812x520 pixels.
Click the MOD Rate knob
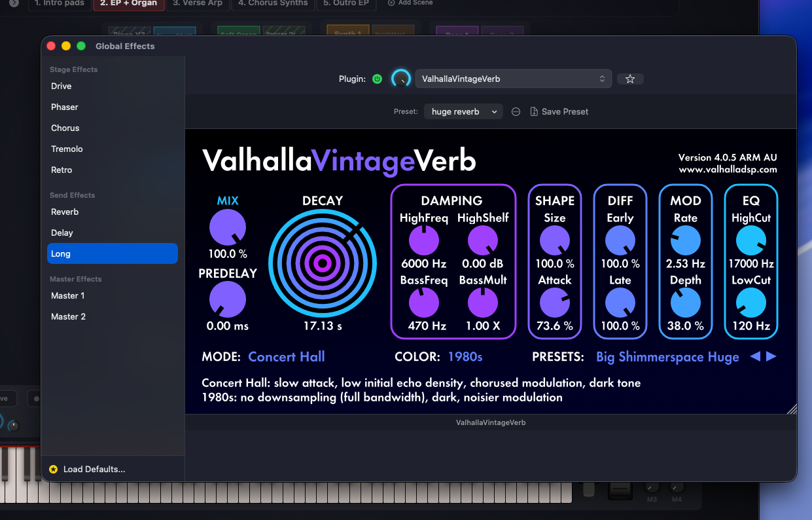tap(686, 241)
